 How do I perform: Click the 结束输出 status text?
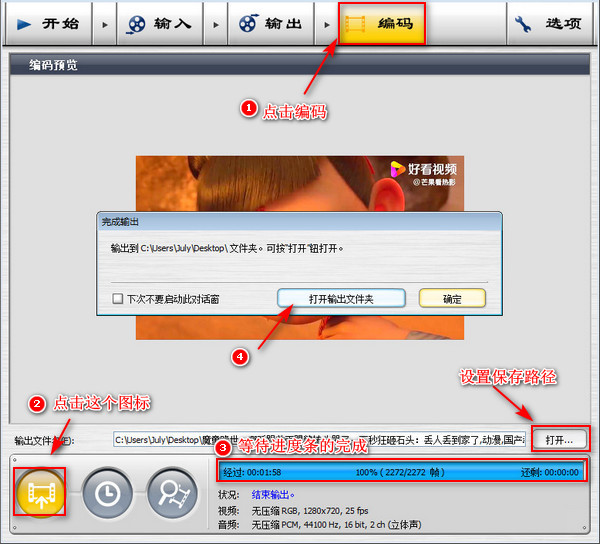pyautogui.click(x=273, y=495)
